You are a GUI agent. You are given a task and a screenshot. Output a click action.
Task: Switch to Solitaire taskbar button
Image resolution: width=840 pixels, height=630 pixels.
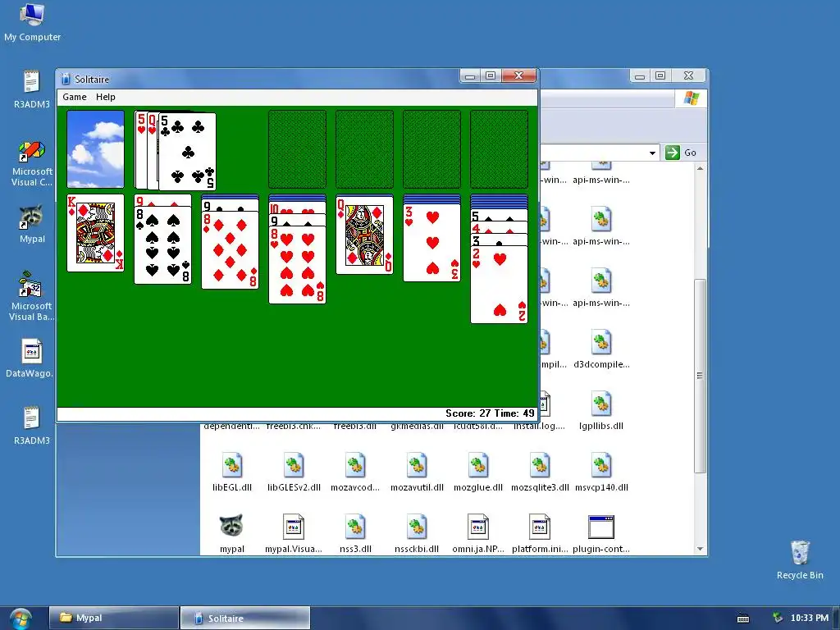click(244, 618)
